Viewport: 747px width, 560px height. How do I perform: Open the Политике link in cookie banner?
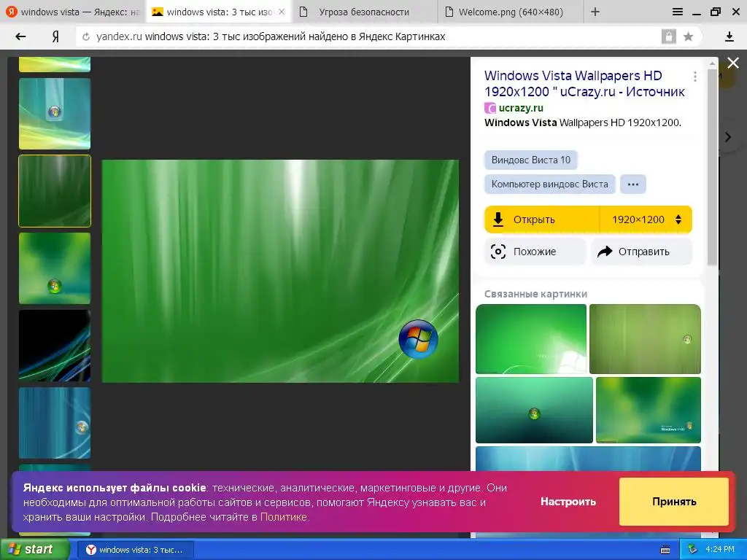point(284,517)
